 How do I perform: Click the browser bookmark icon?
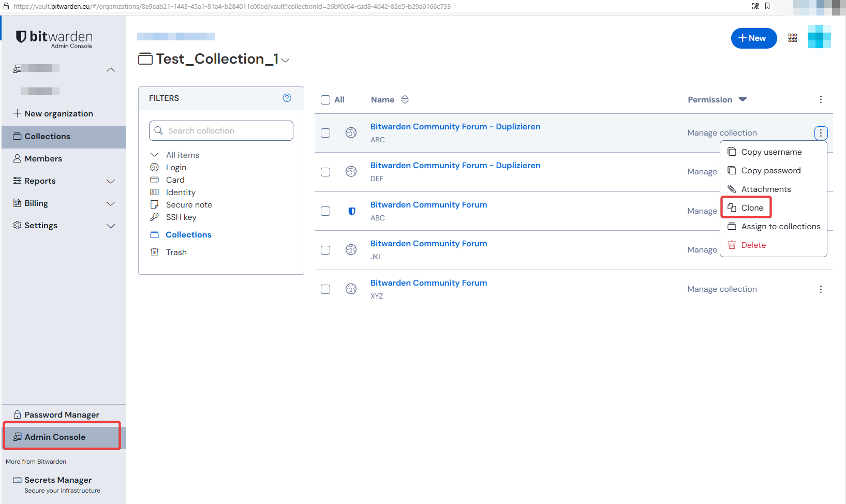click(x=767, y=6)
